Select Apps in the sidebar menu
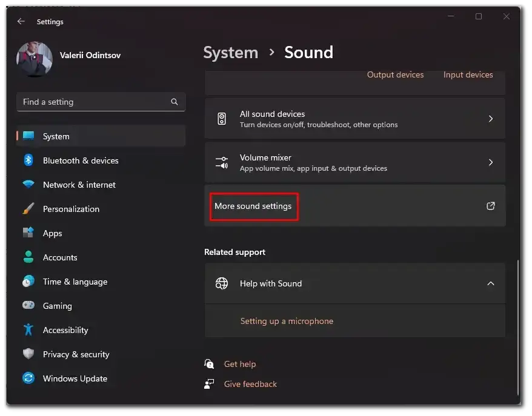 pos(53,233)
